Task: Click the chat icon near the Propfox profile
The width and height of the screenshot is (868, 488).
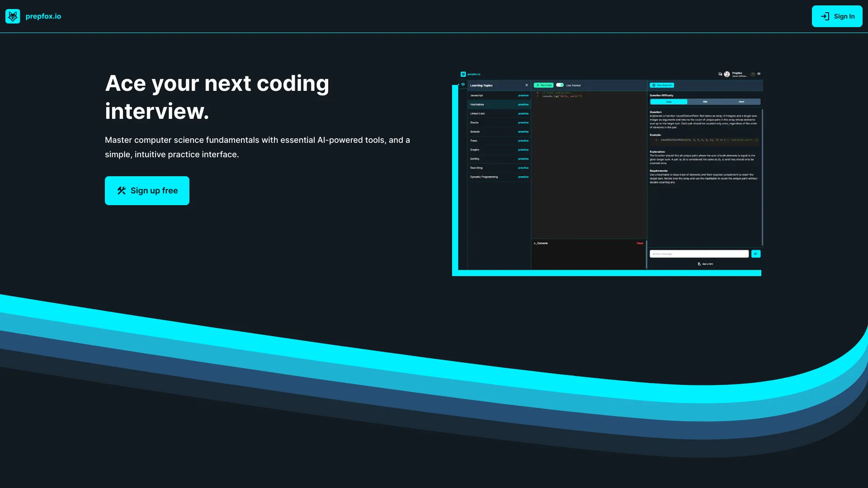Action: coord(720,74)
